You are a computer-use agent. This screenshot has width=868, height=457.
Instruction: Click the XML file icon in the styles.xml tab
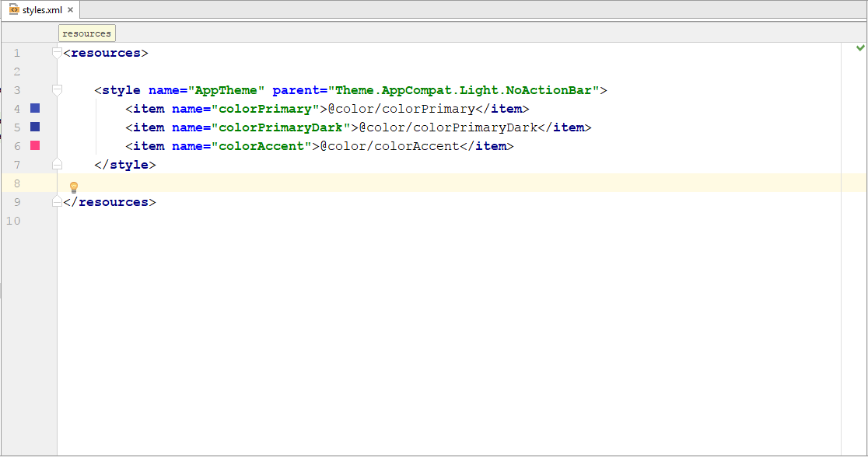[13, 10]
